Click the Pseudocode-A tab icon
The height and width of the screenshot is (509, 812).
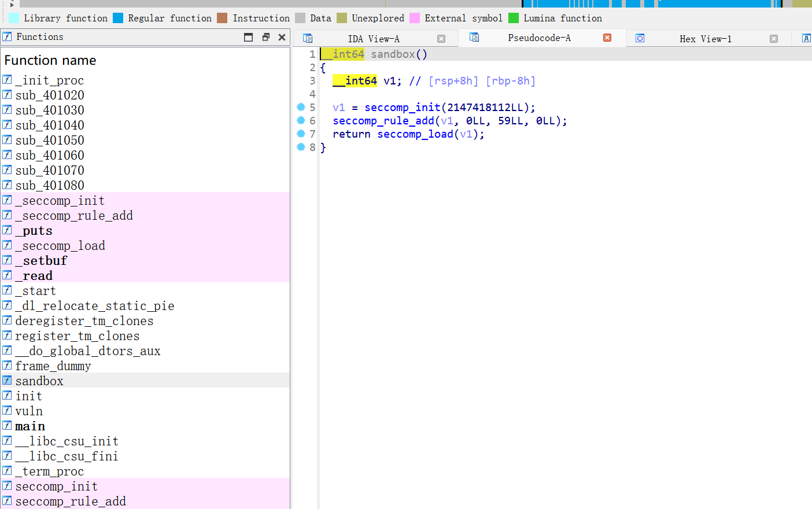pos(474,38)
